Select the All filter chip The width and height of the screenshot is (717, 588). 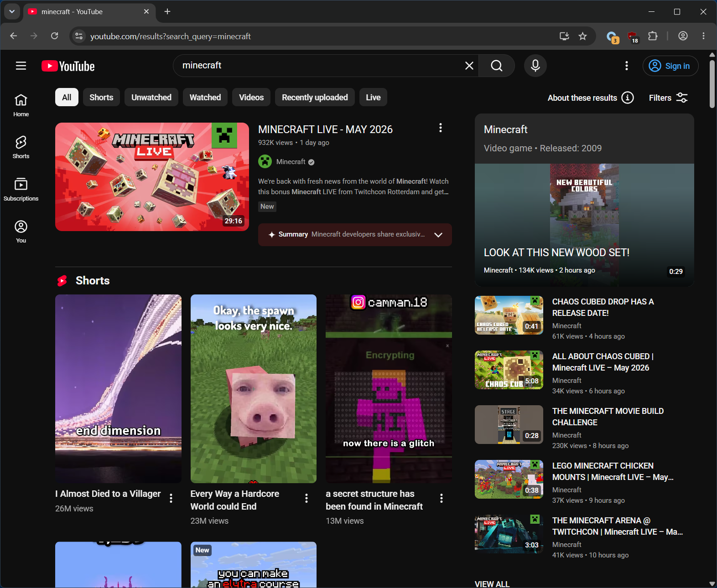click(x=67, y=97)
